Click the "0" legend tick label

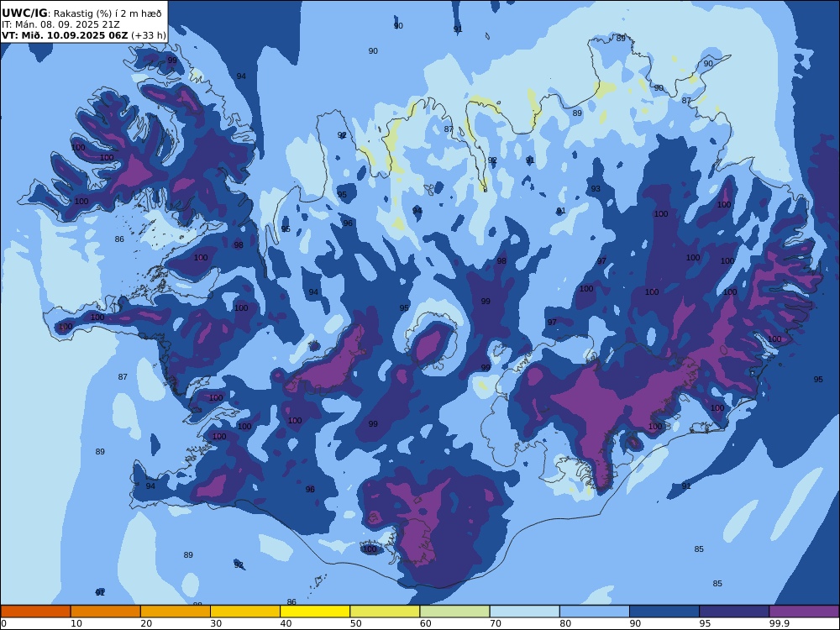click(3, 623)
